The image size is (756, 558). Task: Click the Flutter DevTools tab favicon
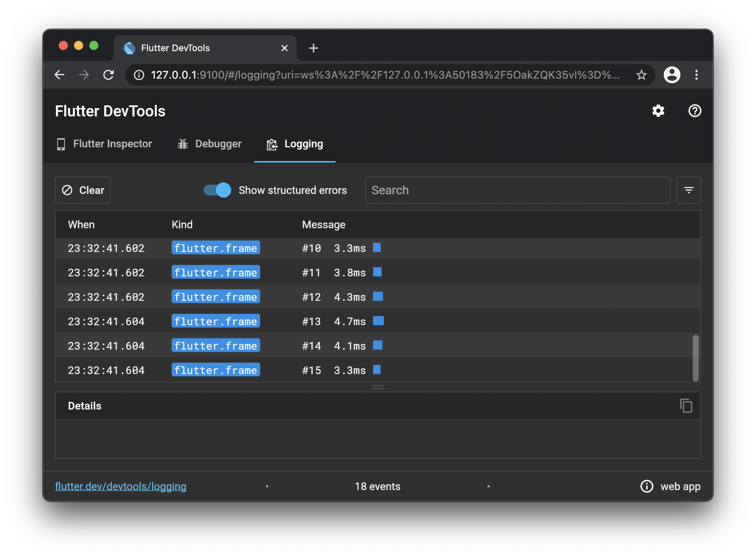pos(129,48)
